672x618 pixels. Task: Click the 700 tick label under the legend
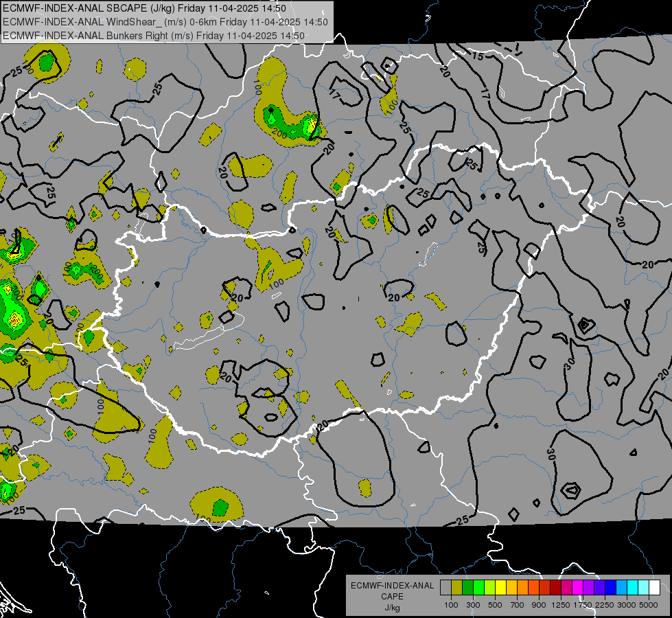point(518,605)
